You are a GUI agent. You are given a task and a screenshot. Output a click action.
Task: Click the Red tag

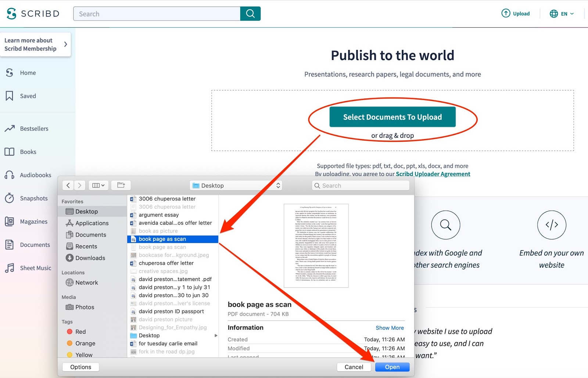(76, 332)
